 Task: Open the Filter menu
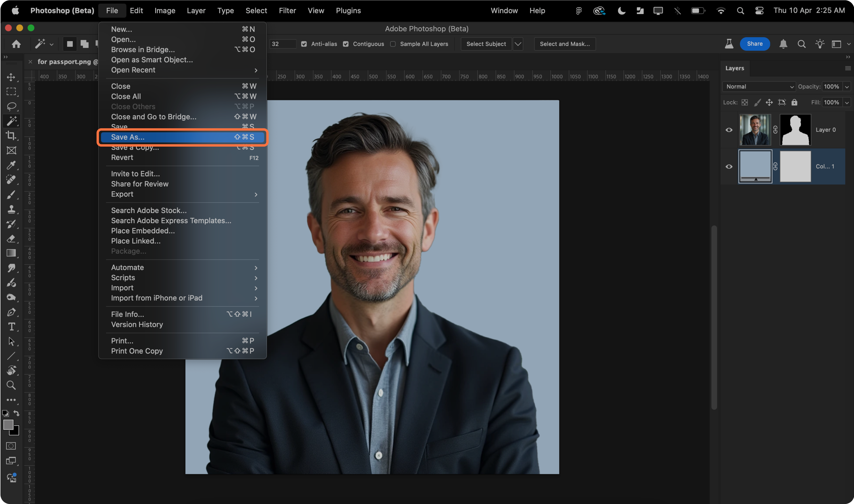tap(287, 10)
